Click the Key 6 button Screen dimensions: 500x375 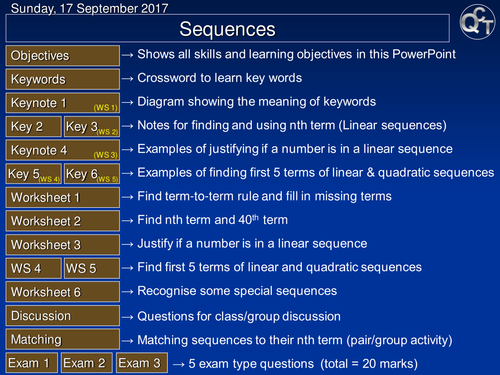pos(92,174)
